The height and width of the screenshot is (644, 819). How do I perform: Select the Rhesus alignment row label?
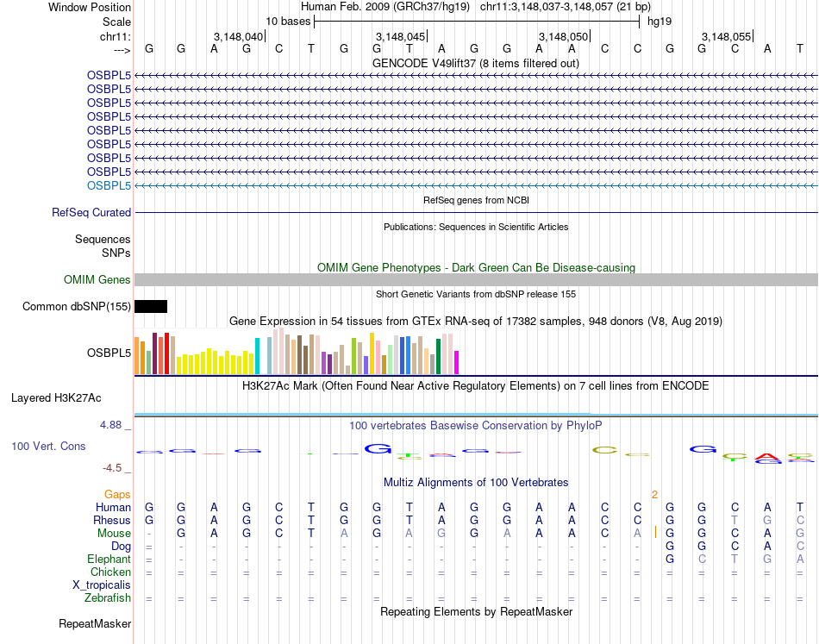click(112, 520)
